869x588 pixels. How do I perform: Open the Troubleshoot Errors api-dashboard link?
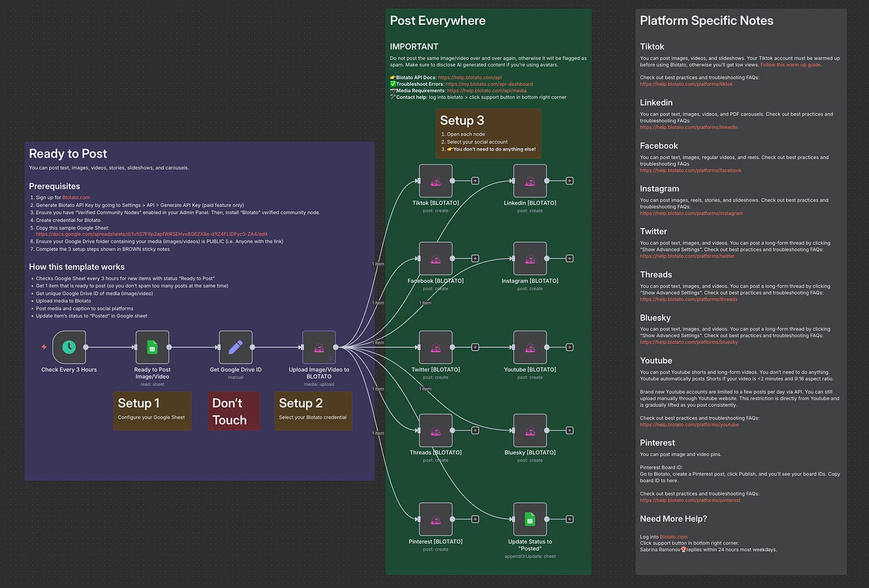click(489, 84)
